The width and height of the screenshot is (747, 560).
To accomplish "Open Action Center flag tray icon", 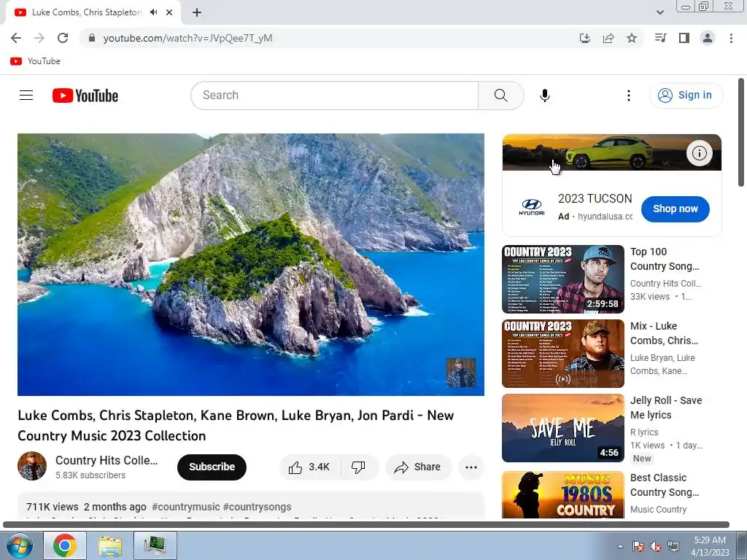I will click(638, 546).
